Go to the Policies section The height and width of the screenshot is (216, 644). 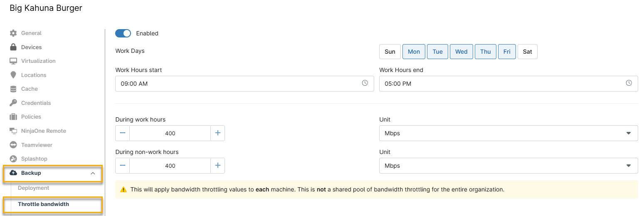pos(31,117)
